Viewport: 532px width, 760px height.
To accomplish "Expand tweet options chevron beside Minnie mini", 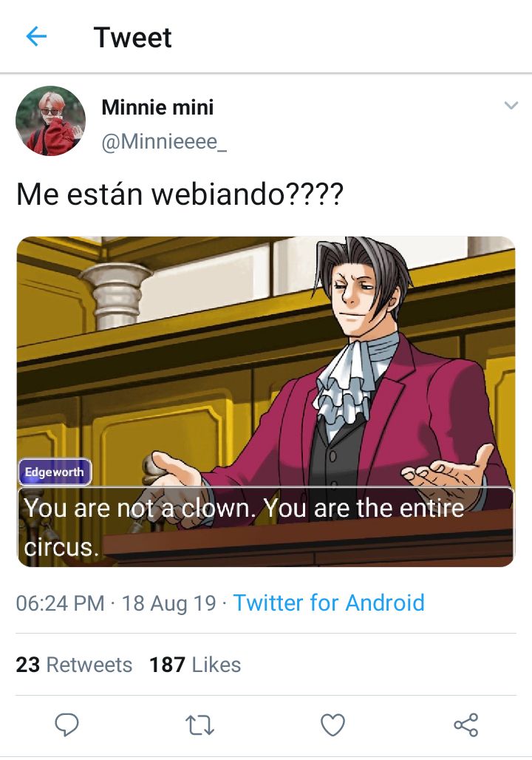I will click(x=511, y=105).
